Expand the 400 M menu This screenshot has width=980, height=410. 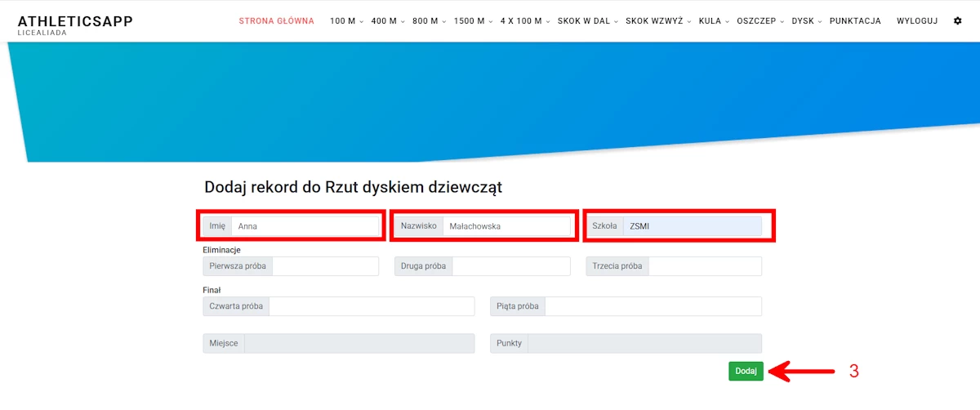(387, 21)
